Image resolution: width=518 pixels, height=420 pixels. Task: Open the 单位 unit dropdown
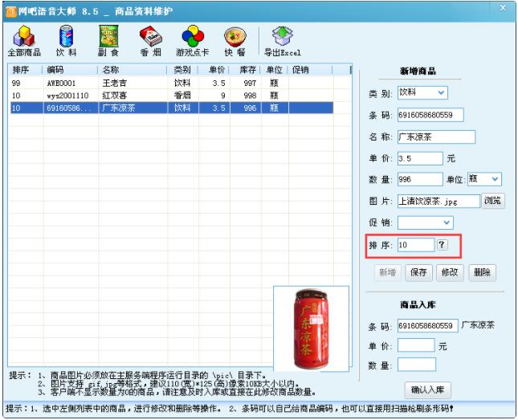(x=495, y=179)
